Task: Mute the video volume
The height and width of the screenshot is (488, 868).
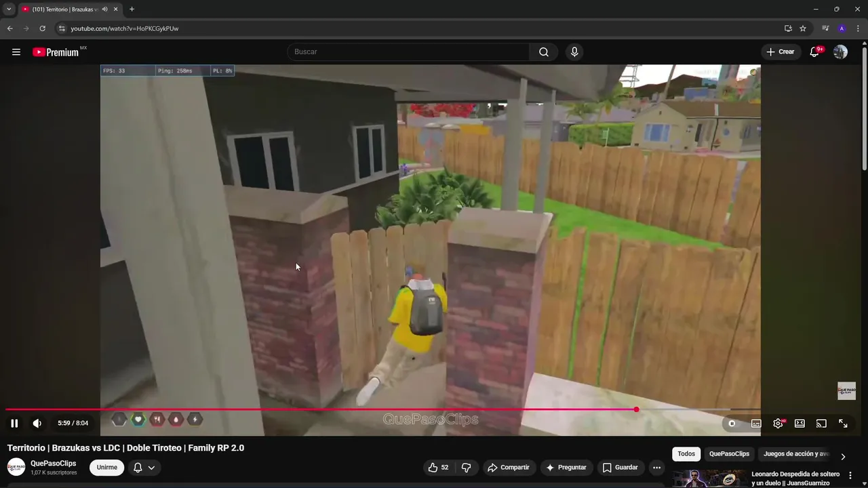Action: (x=37, y=423)
